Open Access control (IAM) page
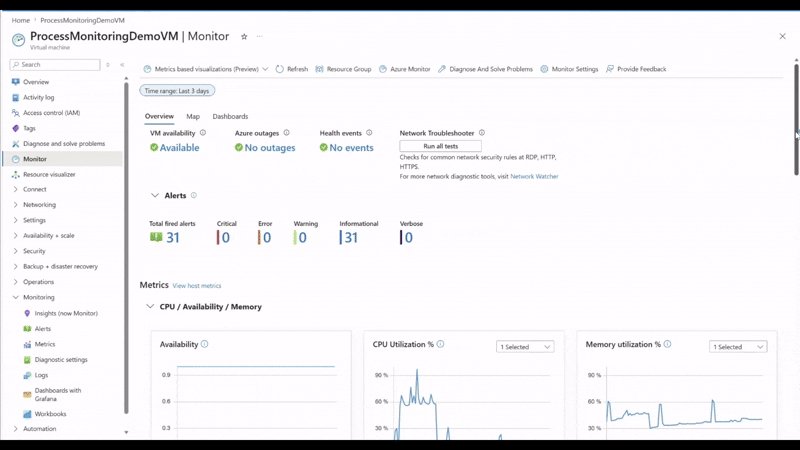Screen dimensions: 800x450 pos(51,113)
